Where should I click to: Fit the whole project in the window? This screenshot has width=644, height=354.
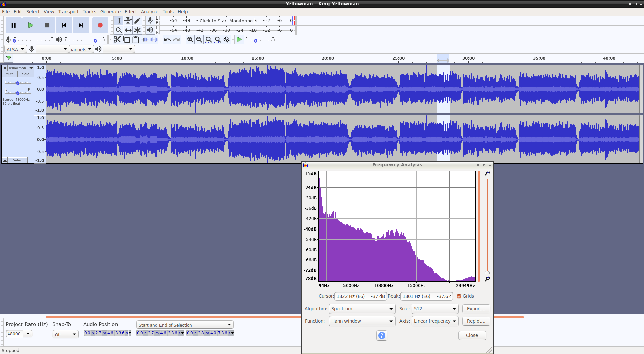(218, 40)
